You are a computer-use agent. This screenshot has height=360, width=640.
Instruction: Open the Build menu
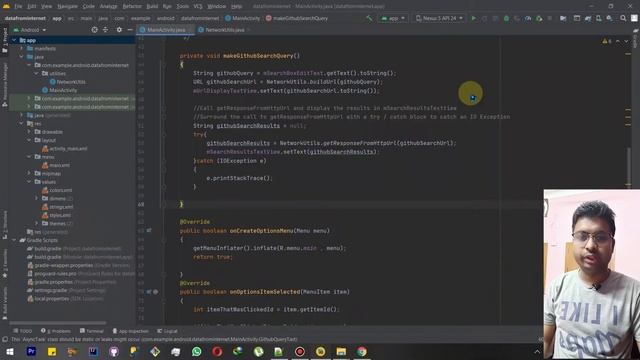152,6
